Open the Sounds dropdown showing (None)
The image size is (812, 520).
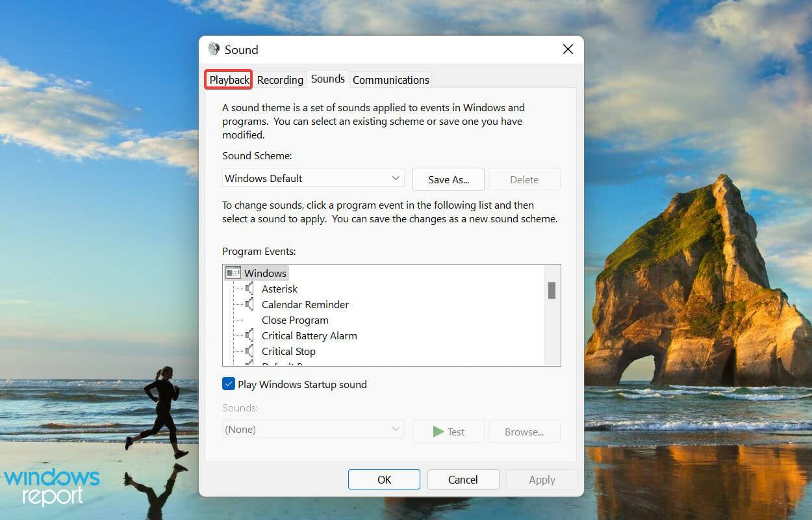(x=313, y=429)
